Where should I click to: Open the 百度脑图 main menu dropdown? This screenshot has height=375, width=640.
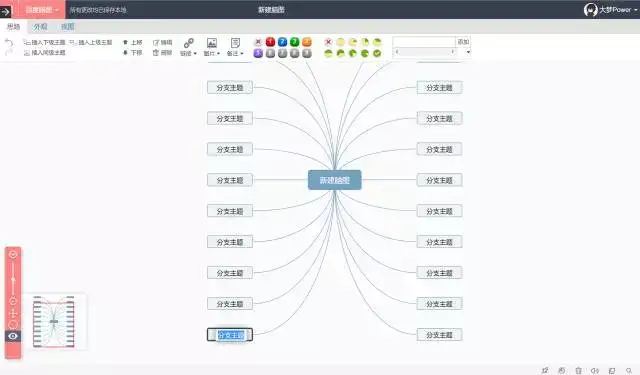(41, 10)
